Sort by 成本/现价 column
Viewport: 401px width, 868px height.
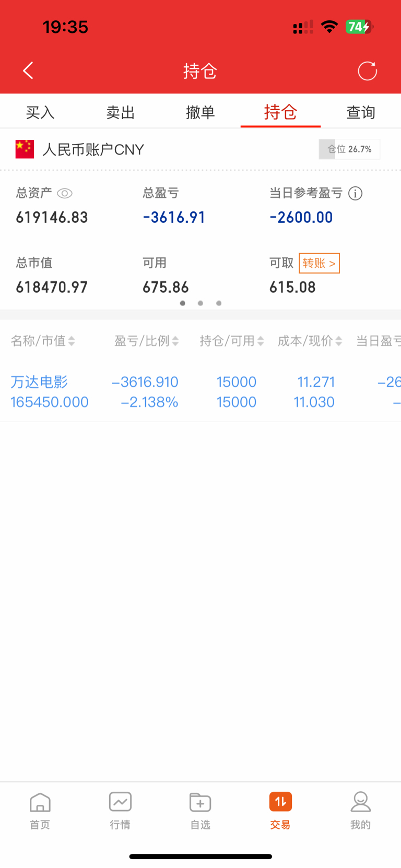(x=310, y=341)
